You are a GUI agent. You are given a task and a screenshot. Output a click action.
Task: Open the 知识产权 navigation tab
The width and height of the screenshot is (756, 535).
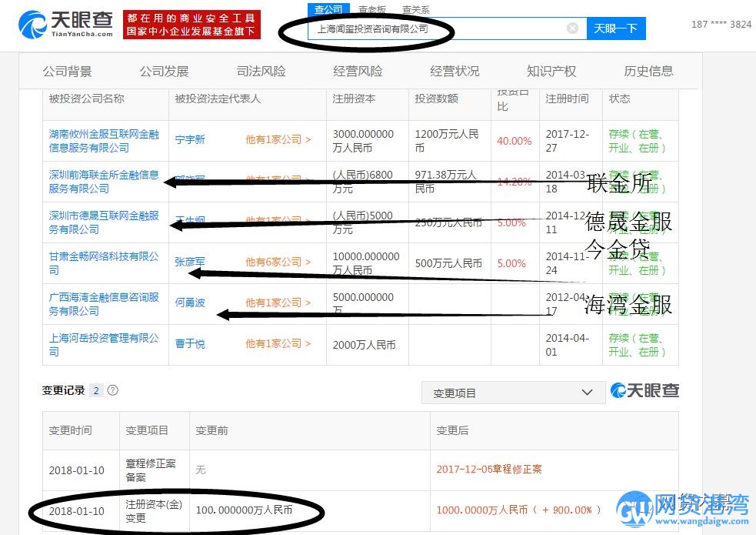[x=551, y=71]
